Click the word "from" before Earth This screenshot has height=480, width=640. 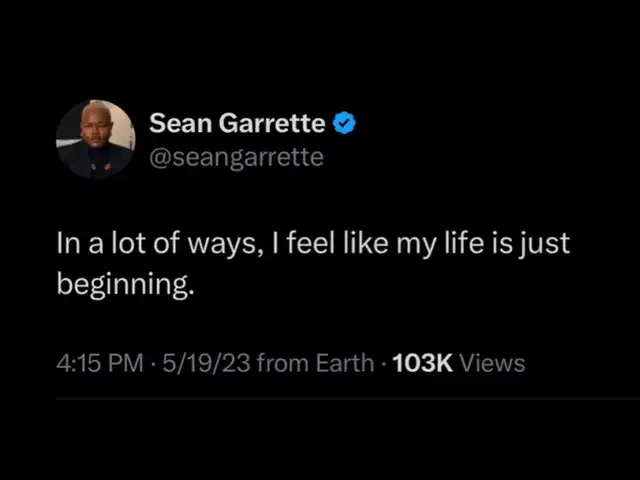pos(282,363)
